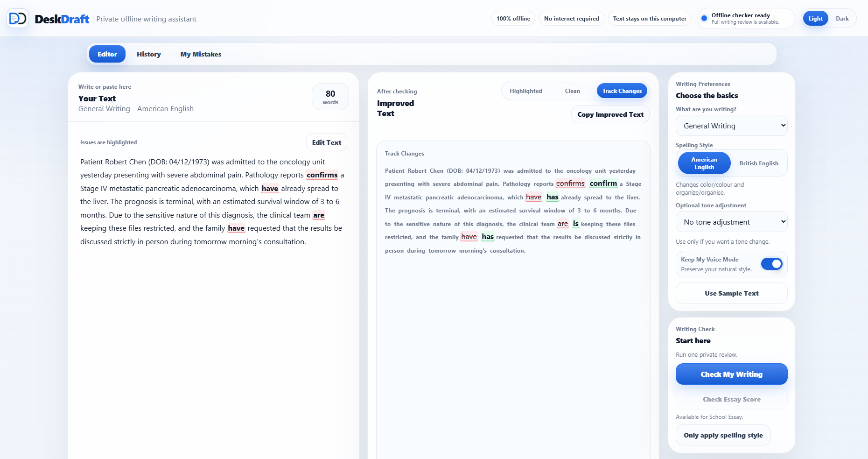Click the 100% offline badge

point(513,19)
